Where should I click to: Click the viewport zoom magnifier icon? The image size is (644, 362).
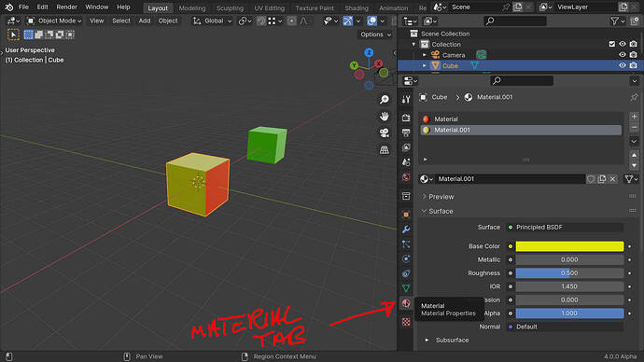(x=384, y=99)
